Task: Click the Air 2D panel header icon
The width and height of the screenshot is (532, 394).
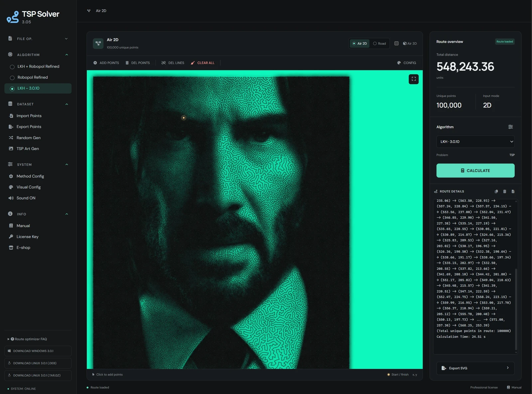Action: [98, 43]
